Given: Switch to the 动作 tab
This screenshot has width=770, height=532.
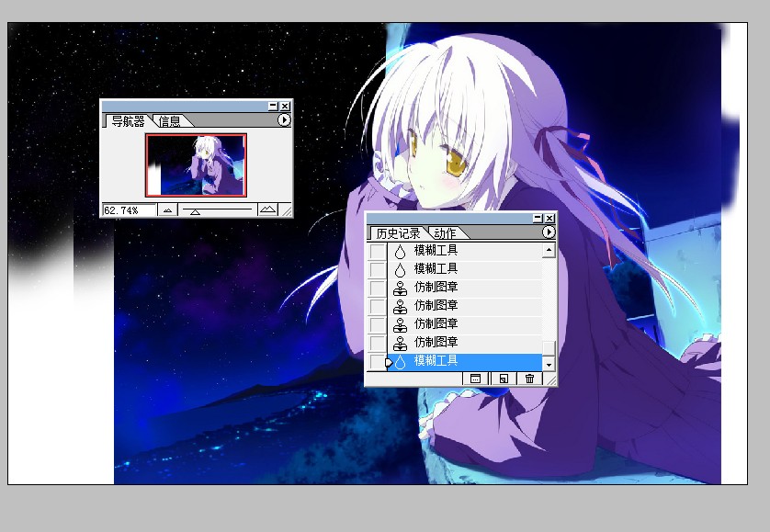Looking at the screenshot, I should coord(445,232).
